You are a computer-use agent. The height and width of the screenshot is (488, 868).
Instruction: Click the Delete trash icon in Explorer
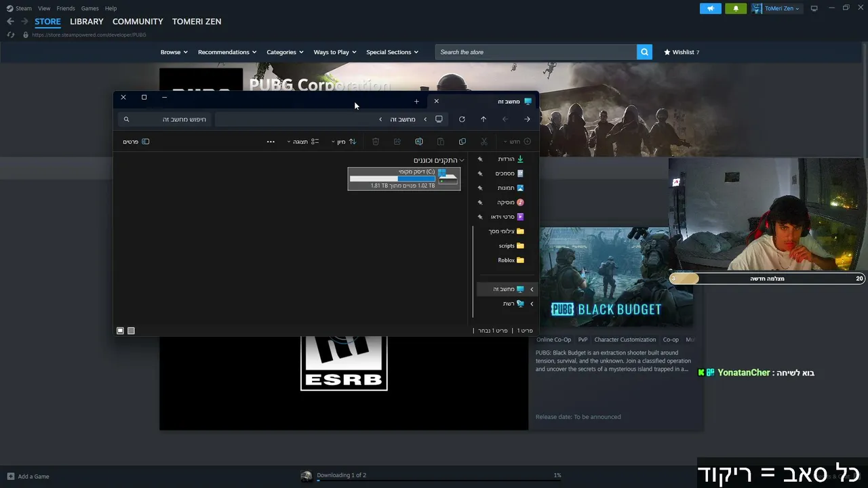[x=376, y=142]
